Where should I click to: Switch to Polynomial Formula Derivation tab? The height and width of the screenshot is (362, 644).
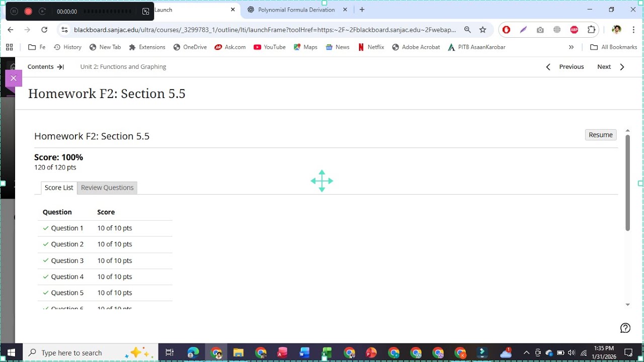pos(296,10)
